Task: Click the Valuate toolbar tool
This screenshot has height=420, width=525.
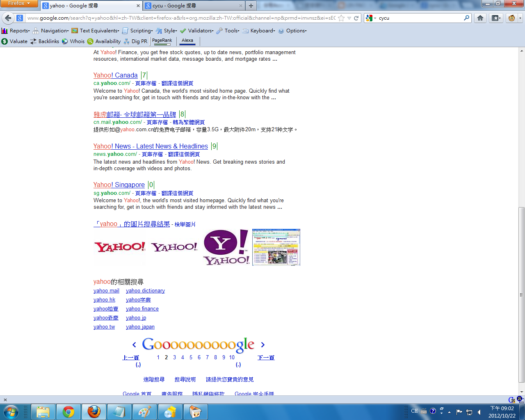Action: coord(14,41)
